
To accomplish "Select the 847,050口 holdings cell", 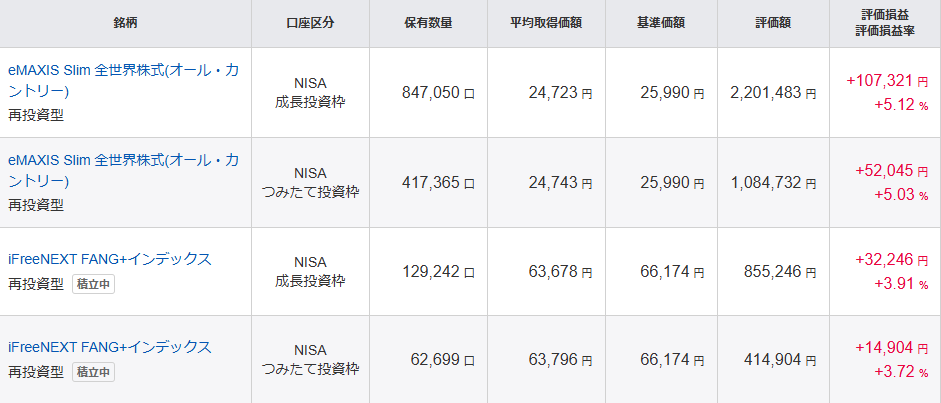I will pos(439,92).
